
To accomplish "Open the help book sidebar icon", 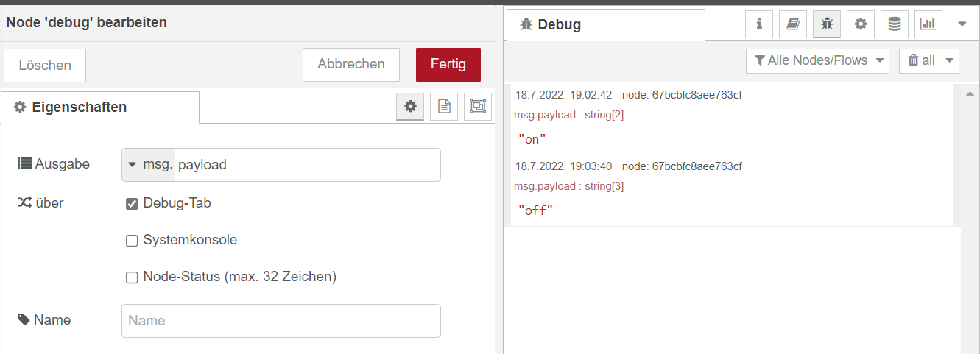I will click(x=793, y=24).
